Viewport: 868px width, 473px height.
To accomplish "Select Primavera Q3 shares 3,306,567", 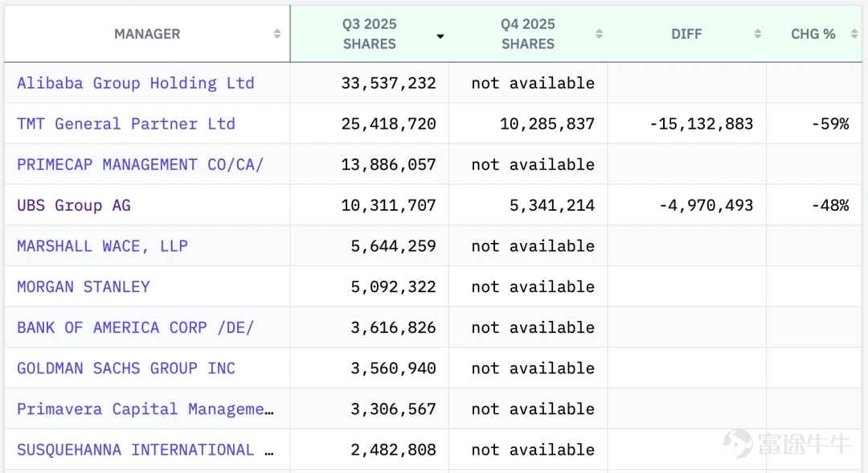I will pos(393,409).
